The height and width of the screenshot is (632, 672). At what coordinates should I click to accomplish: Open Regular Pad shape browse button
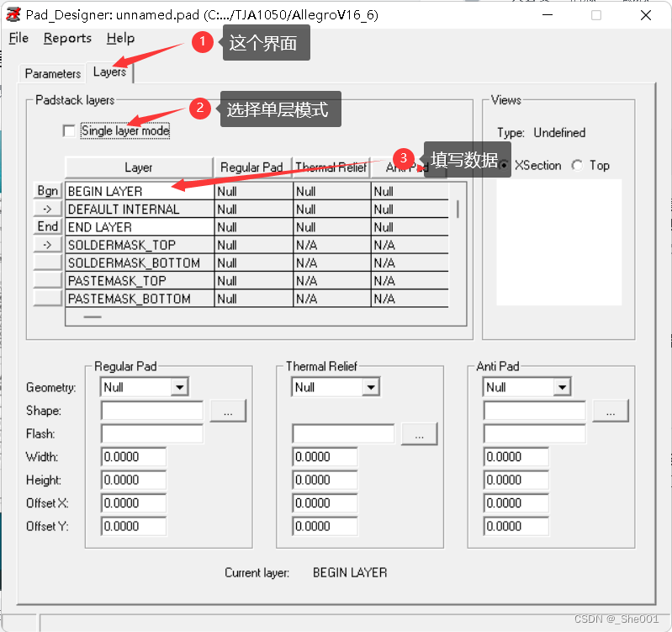(227, 411)
